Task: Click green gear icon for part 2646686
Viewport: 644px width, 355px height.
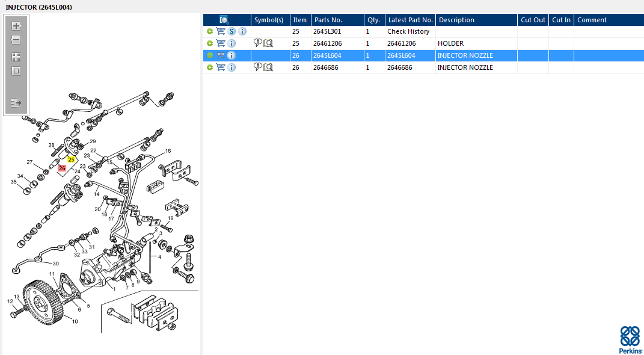Action: 210,67
